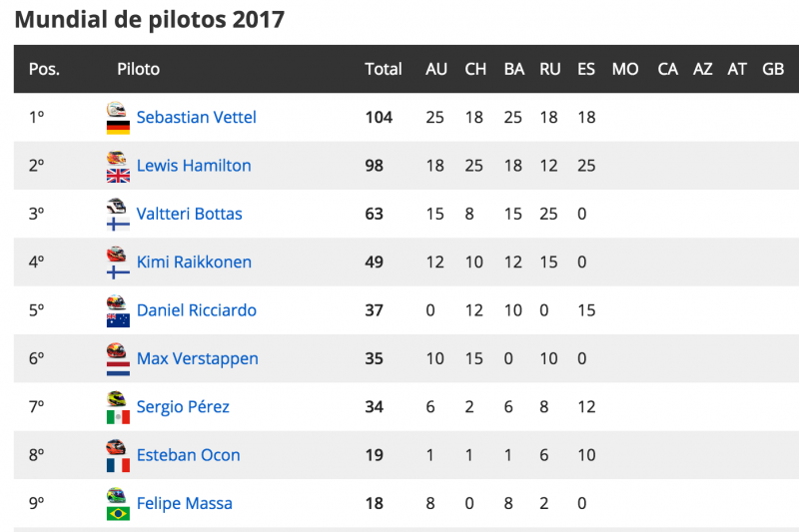Click the Mexican flag beside Sergio Pérez
Image resolution: width=799 pixels, height=532 pixels.
pos(118,417)
